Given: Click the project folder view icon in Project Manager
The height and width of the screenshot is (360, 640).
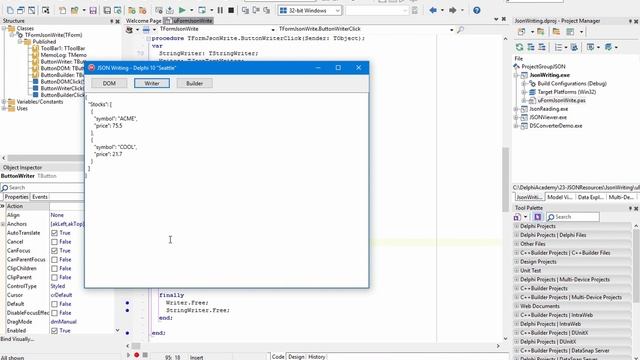Looking at the screenshot, I should click(x=556, y=31).
